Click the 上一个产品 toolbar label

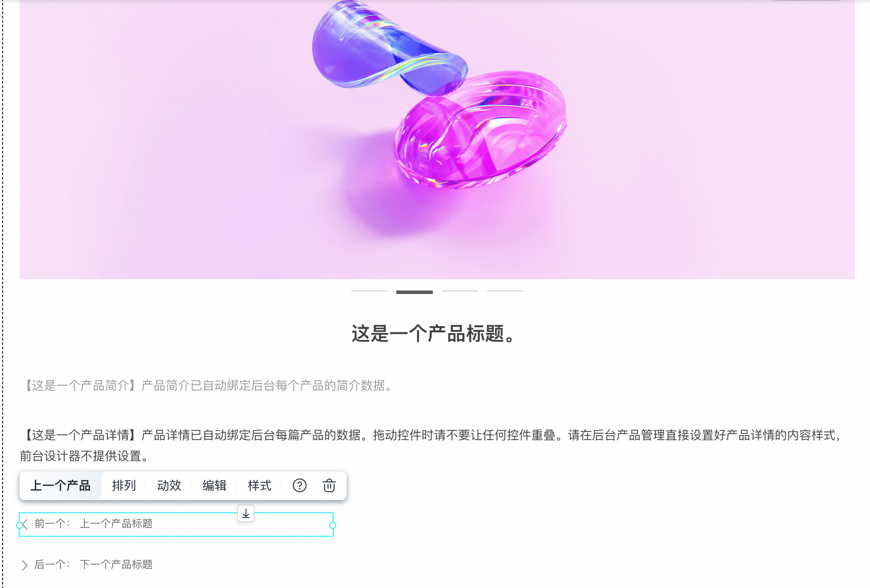(60, 485)
